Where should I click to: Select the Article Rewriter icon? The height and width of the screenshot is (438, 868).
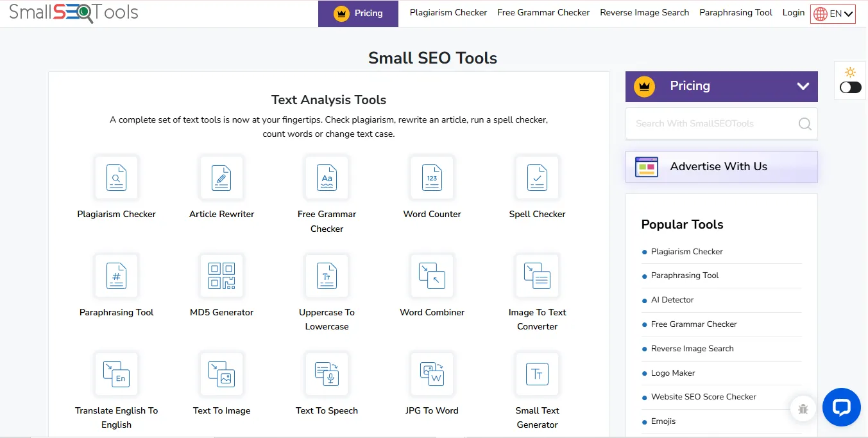[221, 178]
